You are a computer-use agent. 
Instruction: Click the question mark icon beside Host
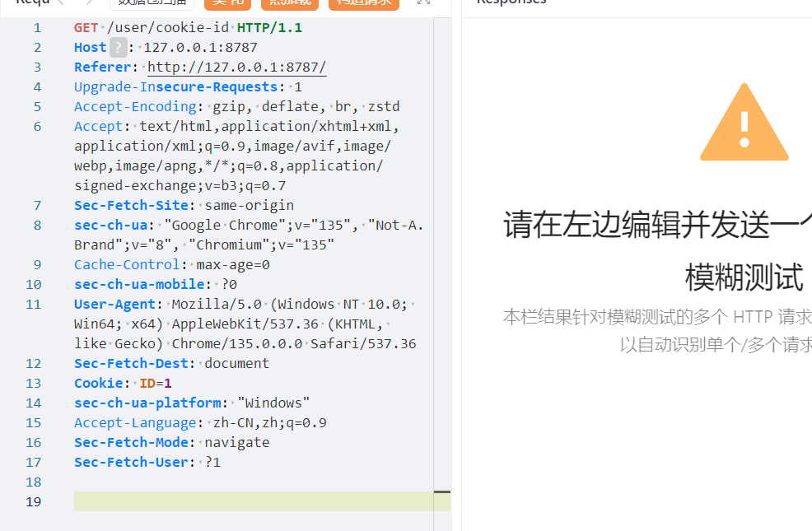pos(119,48)
